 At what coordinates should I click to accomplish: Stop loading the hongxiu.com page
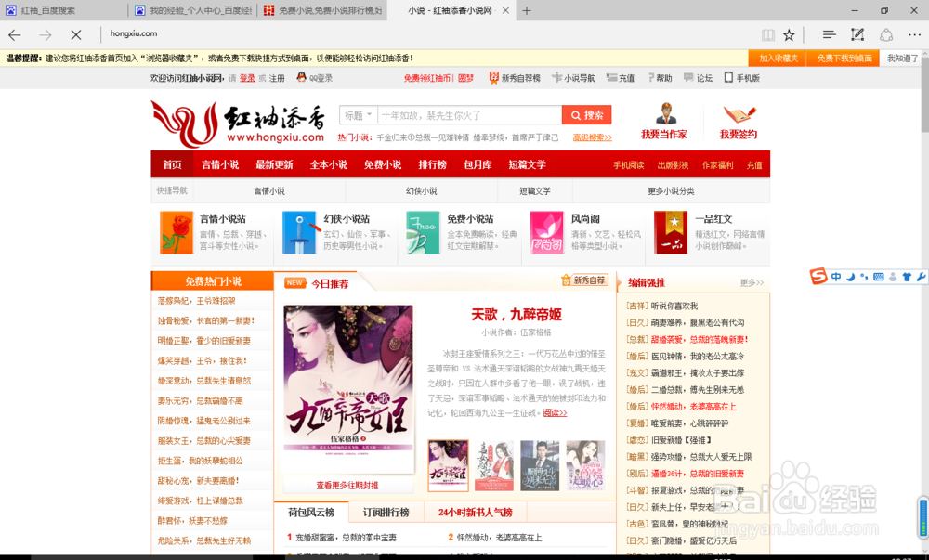[x=76, y=35]
